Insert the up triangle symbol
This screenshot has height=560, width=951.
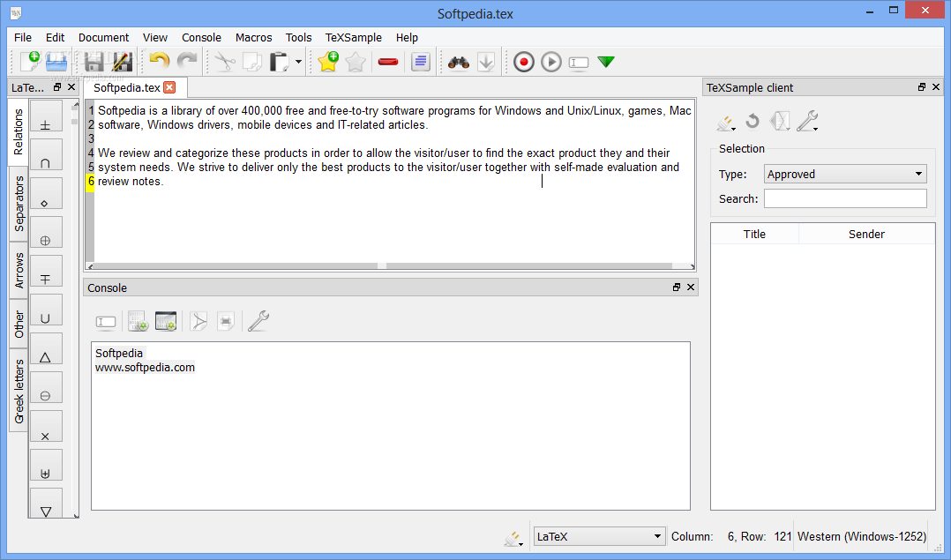click(x=46, y=348)
